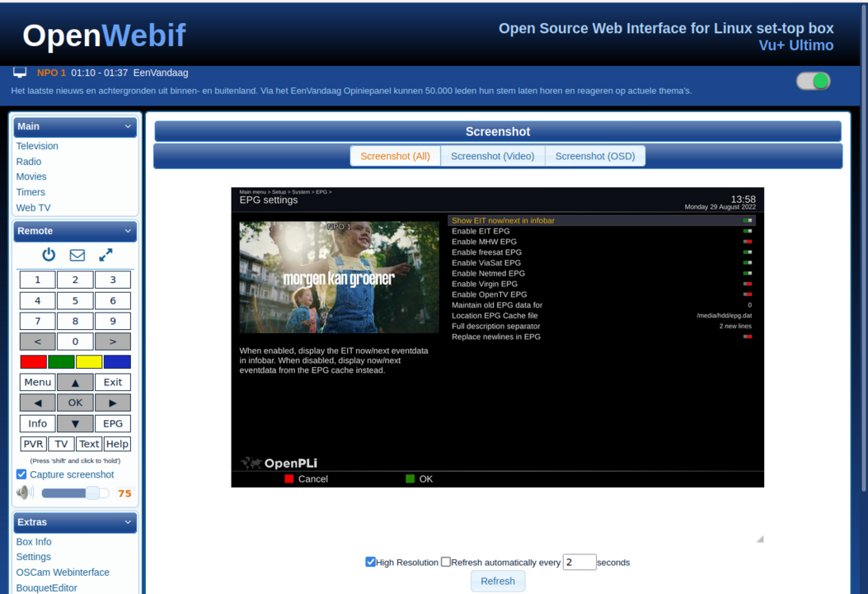The image size is (868, 594).
Task: Click the Refresh button
Action: [497, 581]
